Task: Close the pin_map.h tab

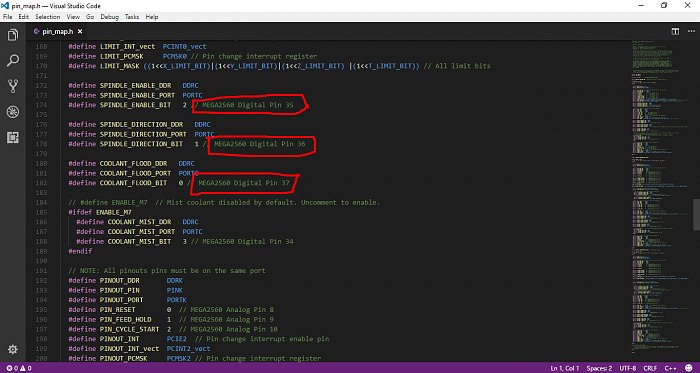Action: pyautogui.click(x=80, y=32)
